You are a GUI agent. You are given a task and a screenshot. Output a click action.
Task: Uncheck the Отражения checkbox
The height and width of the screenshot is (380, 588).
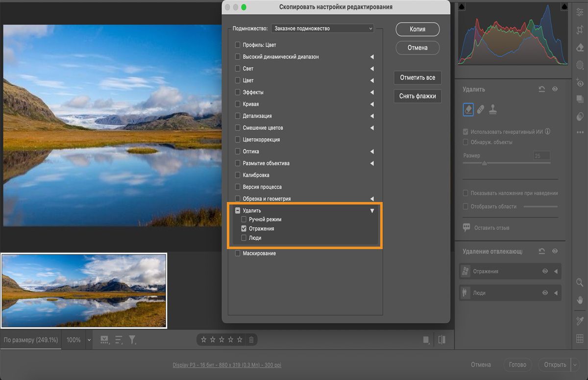click(244, 228)
